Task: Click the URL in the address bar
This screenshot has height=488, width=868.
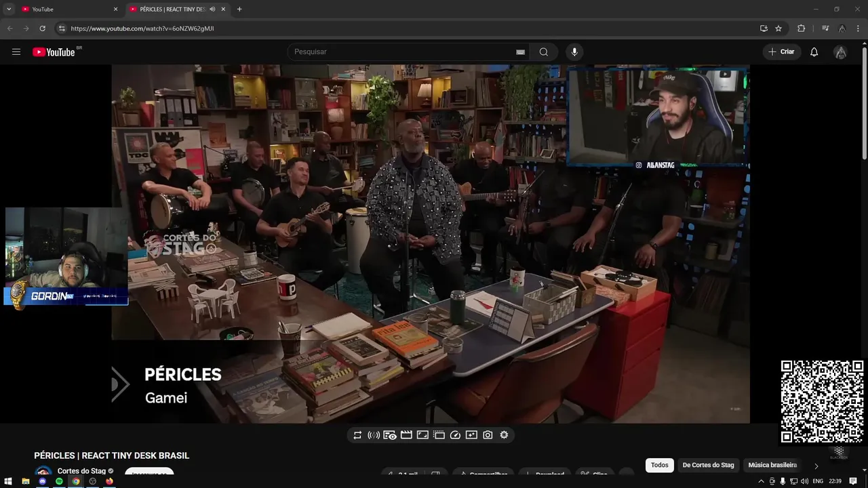Action: 142,28
